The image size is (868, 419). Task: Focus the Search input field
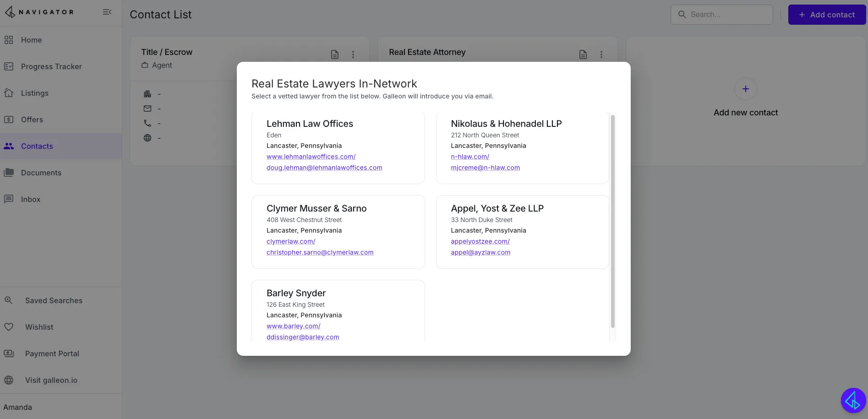coord(722,15)
